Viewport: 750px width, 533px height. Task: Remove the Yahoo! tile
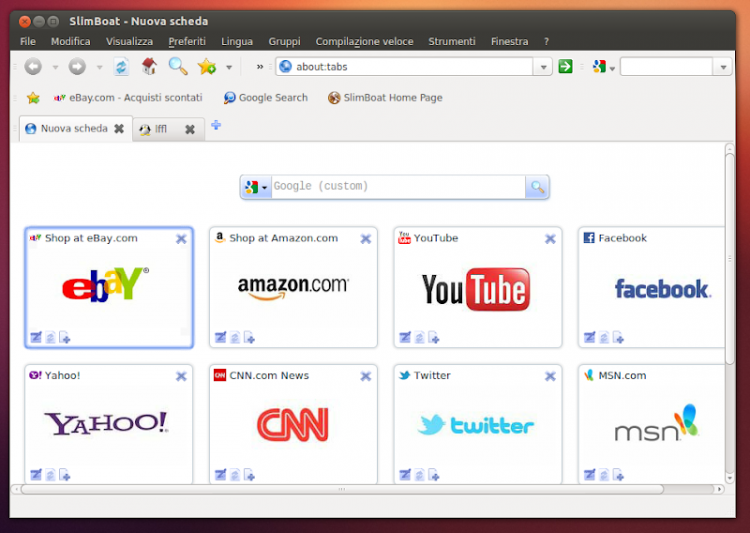click(181, 376)
